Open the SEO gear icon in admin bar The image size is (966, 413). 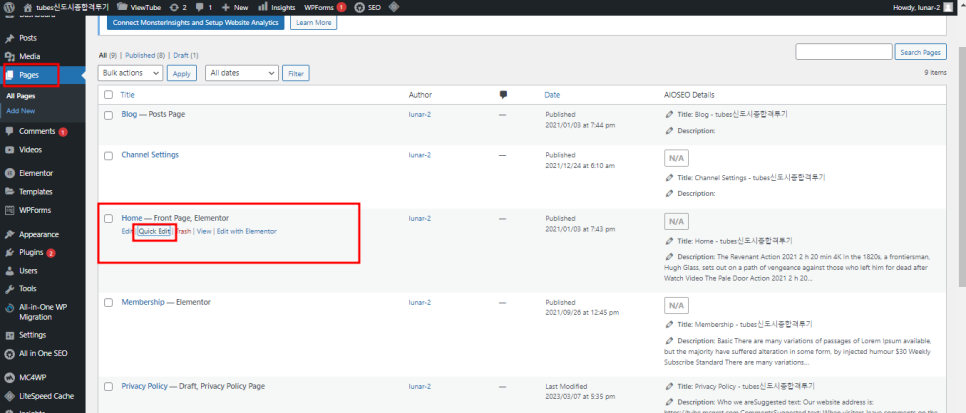[x=359, y=7]
